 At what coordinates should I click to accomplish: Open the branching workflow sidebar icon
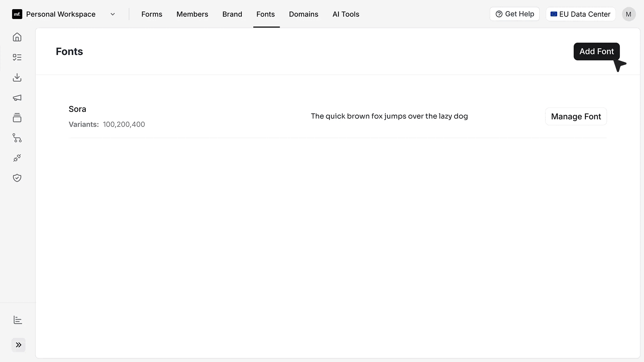click(17, 138)
